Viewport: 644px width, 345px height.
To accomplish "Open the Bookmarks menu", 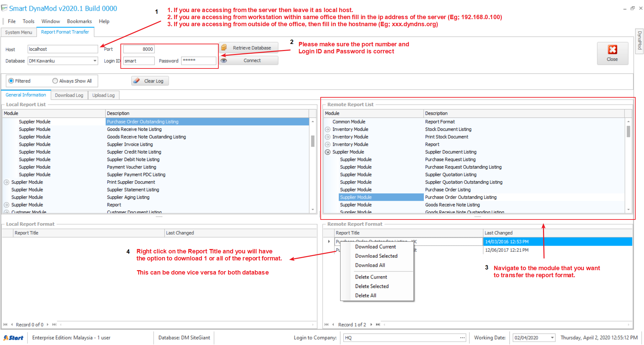I will coord(79,21).
